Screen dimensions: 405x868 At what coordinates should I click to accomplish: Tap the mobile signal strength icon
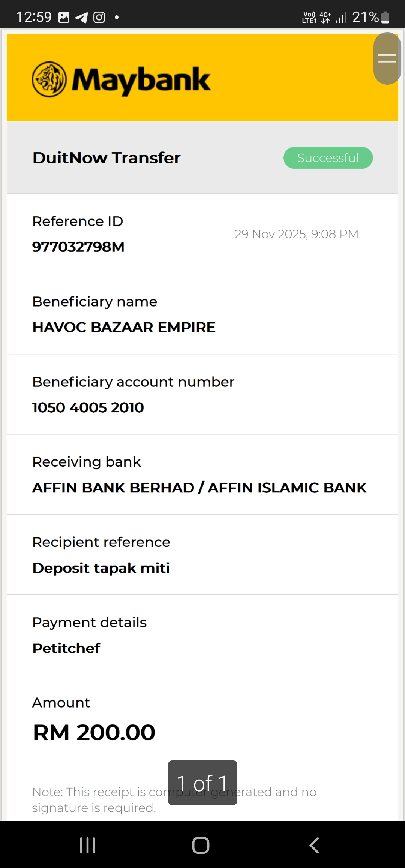click(341, 17)
